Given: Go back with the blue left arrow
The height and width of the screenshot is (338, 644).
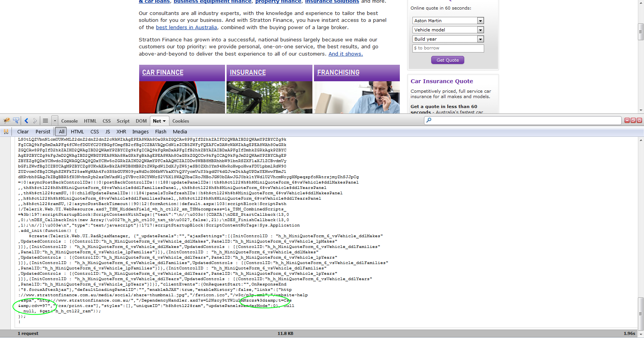Looking at the screenshot, I should click(x=26, y=121).
